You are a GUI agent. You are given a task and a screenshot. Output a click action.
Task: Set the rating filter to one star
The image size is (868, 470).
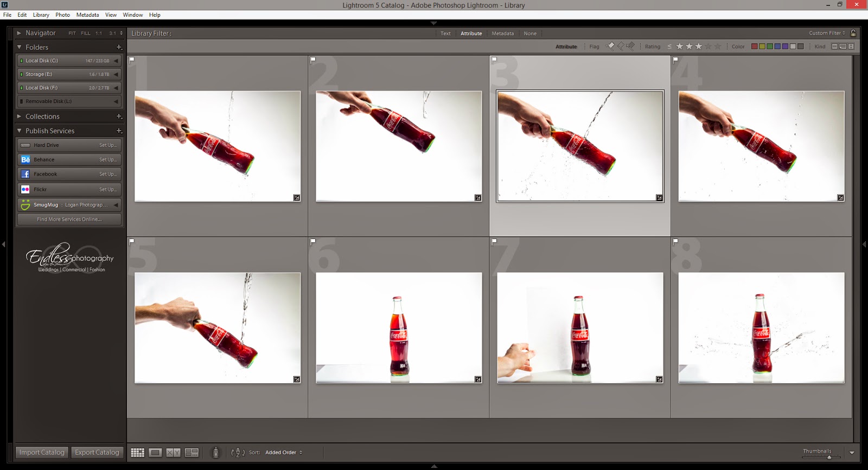(679, 47)
